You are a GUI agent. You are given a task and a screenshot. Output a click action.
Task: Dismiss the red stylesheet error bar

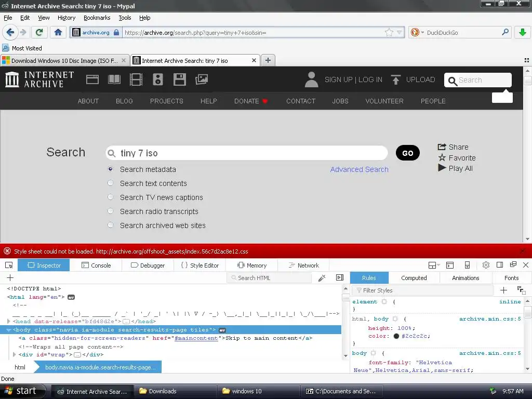523,251
